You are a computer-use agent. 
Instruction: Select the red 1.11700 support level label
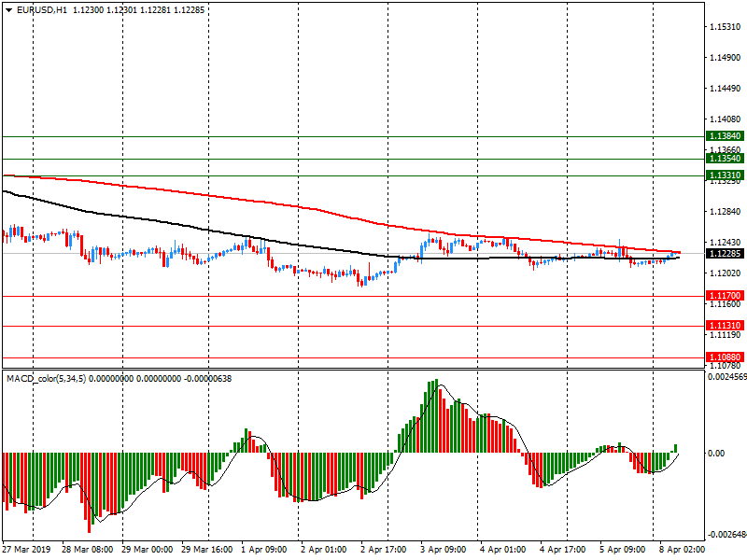725,296
